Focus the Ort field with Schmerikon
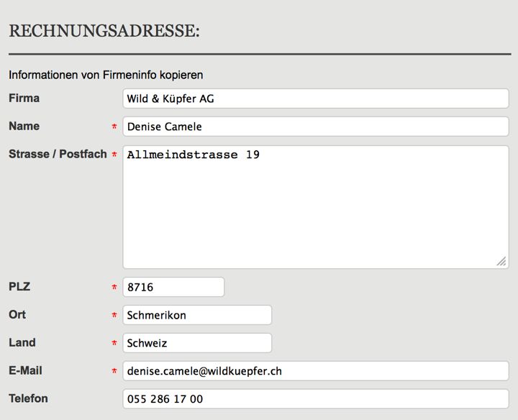Image resolution: width=518 pixels, height=420 pixels. [x=197, y=315]
